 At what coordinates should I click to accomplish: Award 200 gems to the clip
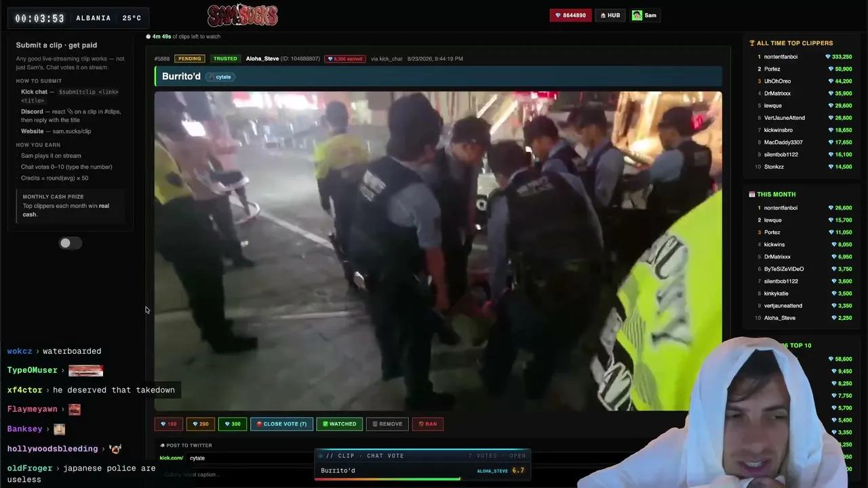pyautogui.click(x=200, y=424)
